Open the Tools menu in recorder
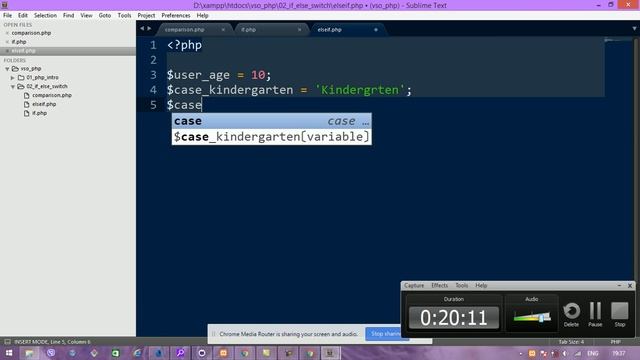The width and height of the screenshot is (640, 360). click(x=462, y=286)
